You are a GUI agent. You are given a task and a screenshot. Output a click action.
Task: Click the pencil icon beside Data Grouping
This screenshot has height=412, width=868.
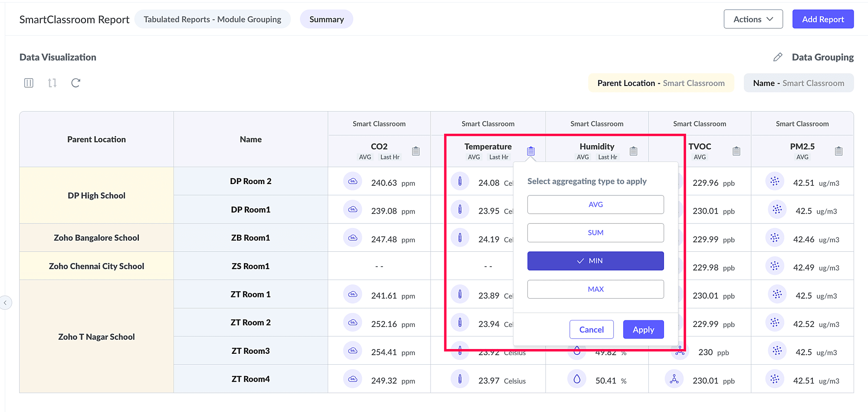click(x=778, y=57)
